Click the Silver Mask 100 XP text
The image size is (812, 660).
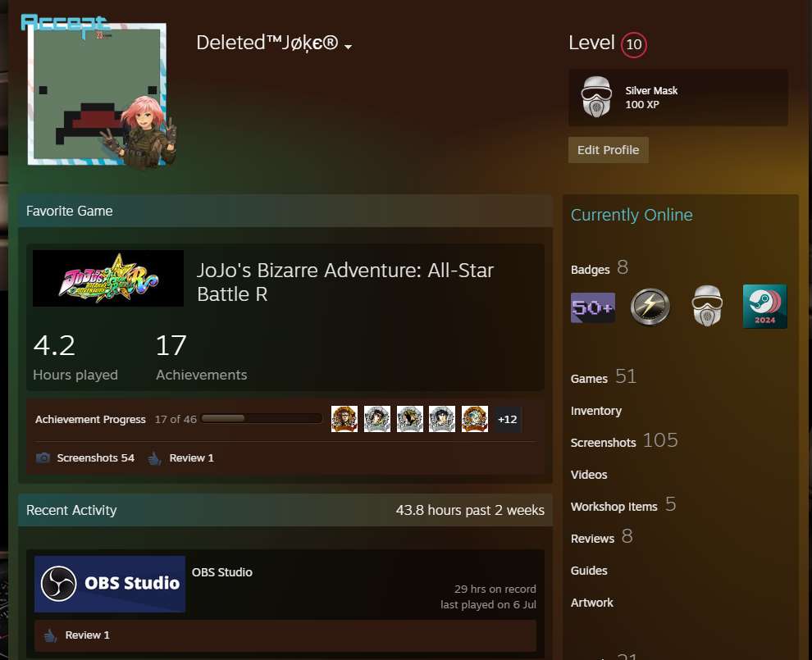point(651,98)
